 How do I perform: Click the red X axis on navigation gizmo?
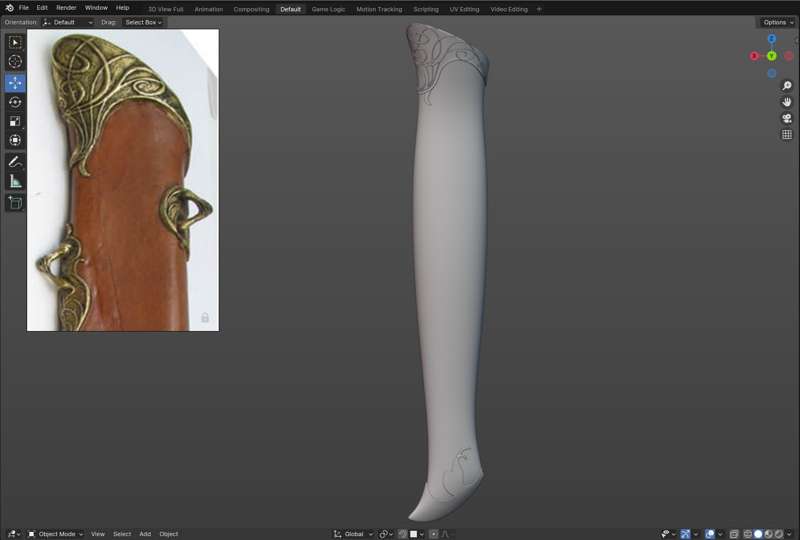pos(754,56)
